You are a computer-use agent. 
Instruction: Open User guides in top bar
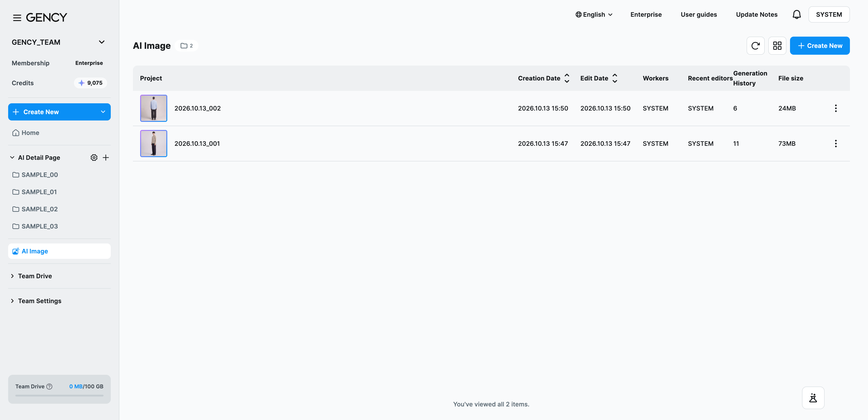[698, 14]
